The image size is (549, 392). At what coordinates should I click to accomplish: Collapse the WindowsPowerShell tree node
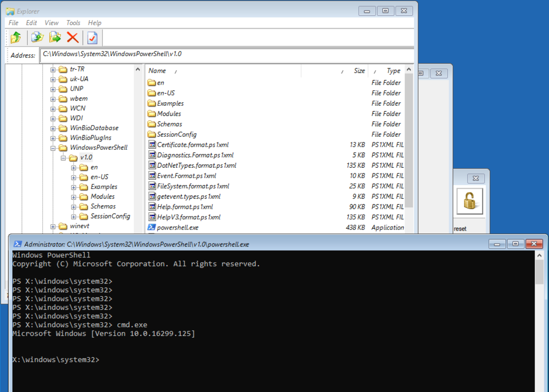pos(53,148)
